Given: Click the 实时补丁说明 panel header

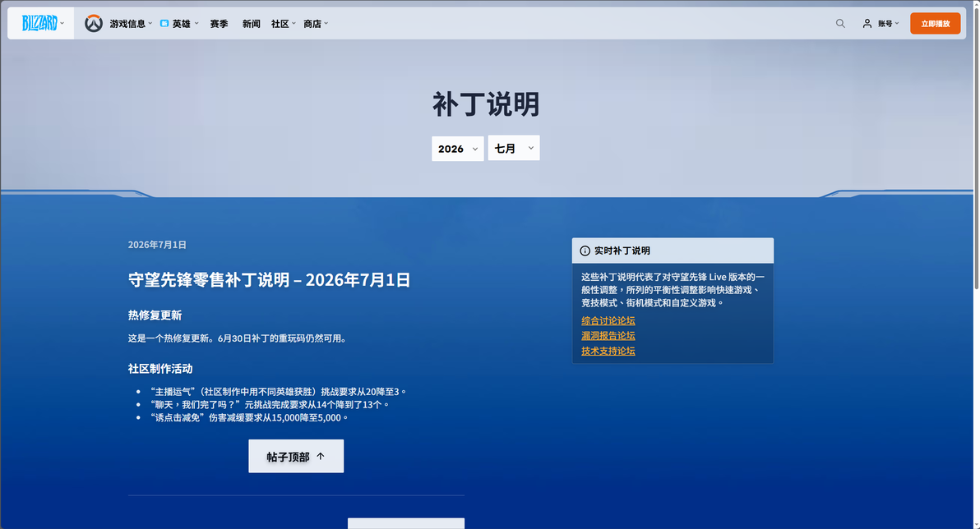Looking at the screenshot, I should pyautogui.click(x=673, y=251).
